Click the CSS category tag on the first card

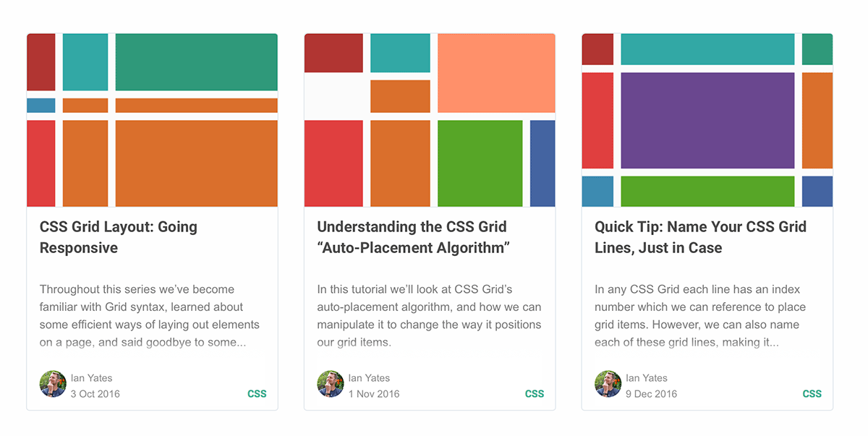[257, 393]
